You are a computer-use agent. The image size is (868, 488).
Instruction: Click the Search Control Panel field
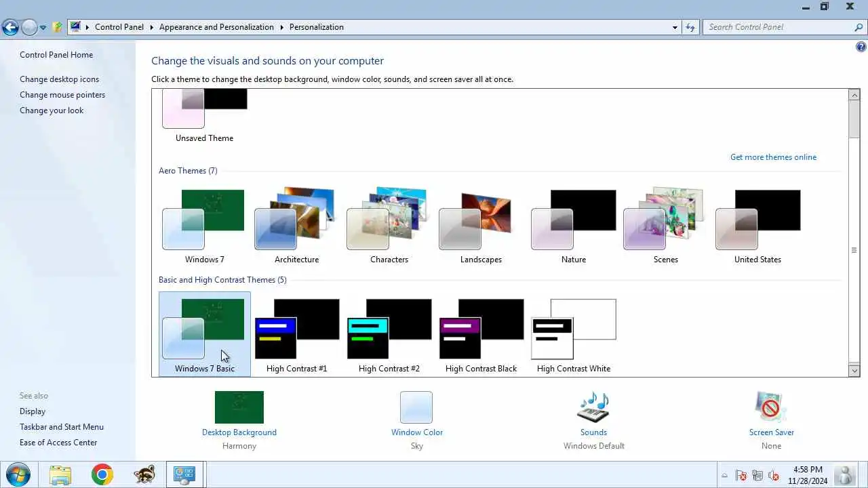coord(777,27)
